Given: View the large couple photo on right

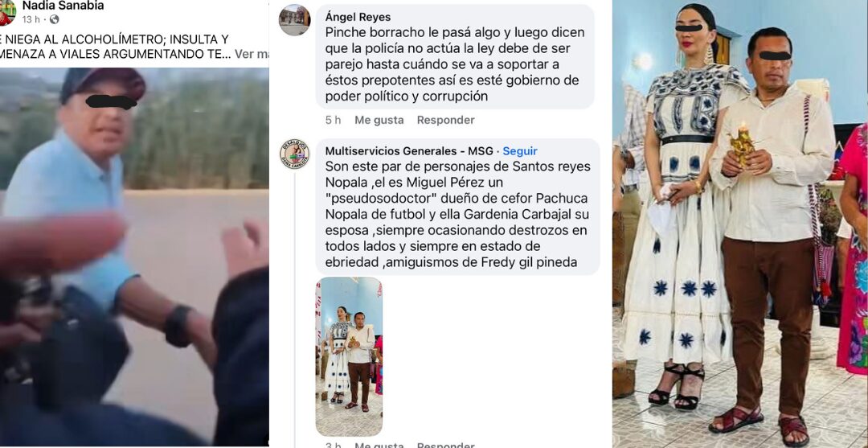Looking at the screenshot, I should 740,224.
